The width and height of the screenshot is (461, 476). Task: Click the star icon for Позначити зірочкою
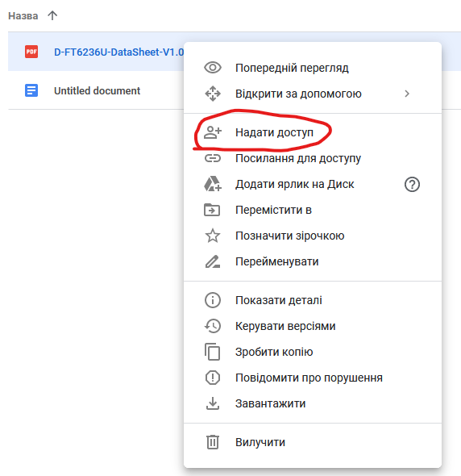213,236
